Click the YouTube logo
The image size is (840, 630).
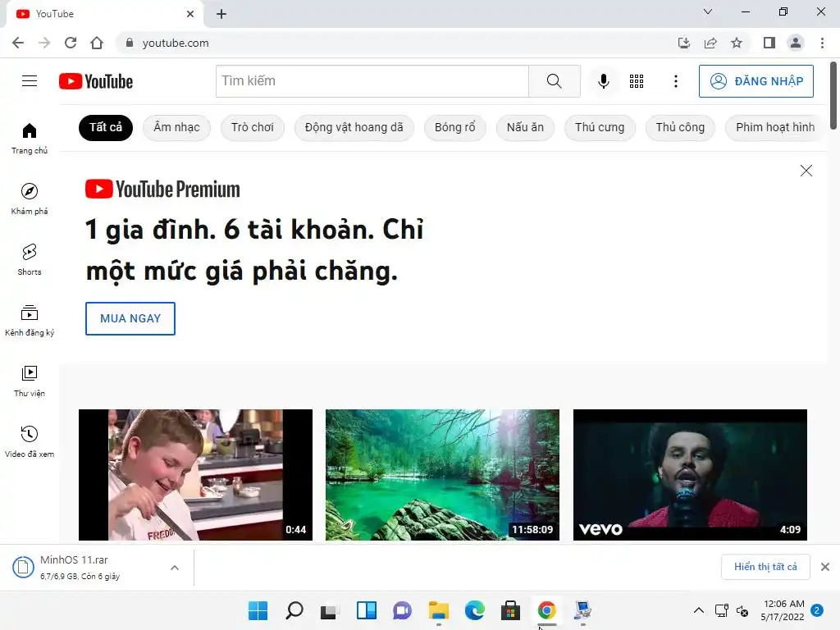click(96, 81)
